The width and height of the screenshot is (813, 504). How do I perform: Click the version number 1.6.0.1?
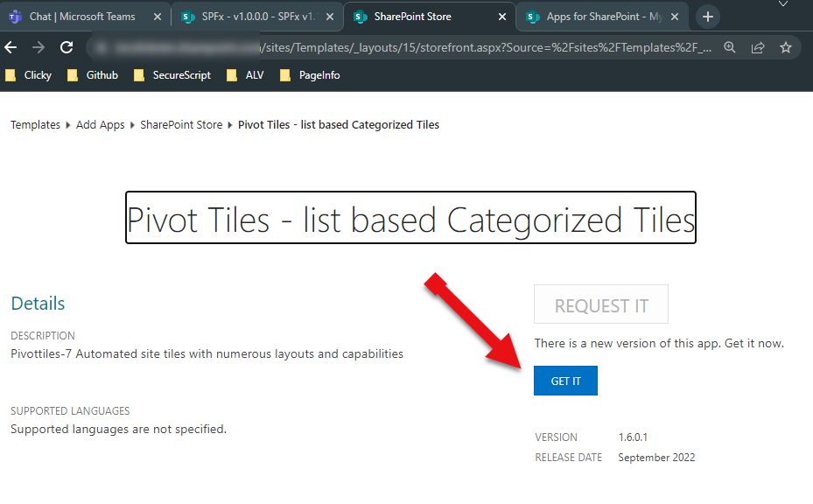click(633, 437)
